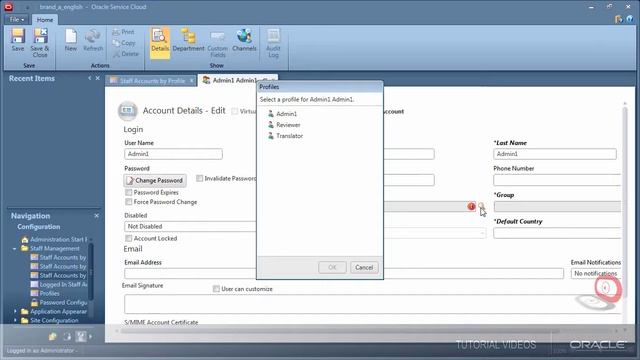This screenshot has height=360, width=640.
Task: Toggle Account Locked checkbox
Action: coord(129,238)
